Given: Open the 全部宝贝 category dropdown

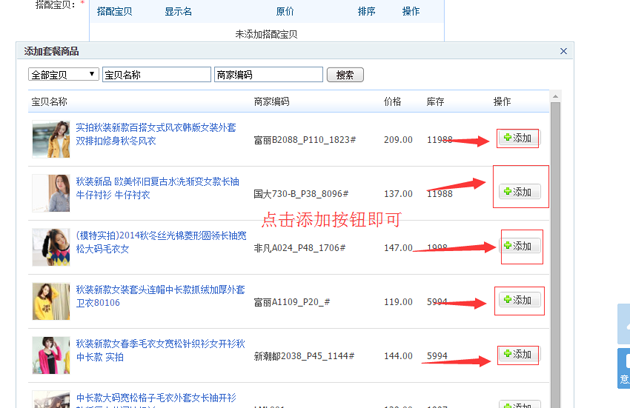Looking at the screenshot, I should (x=64, y=75).
